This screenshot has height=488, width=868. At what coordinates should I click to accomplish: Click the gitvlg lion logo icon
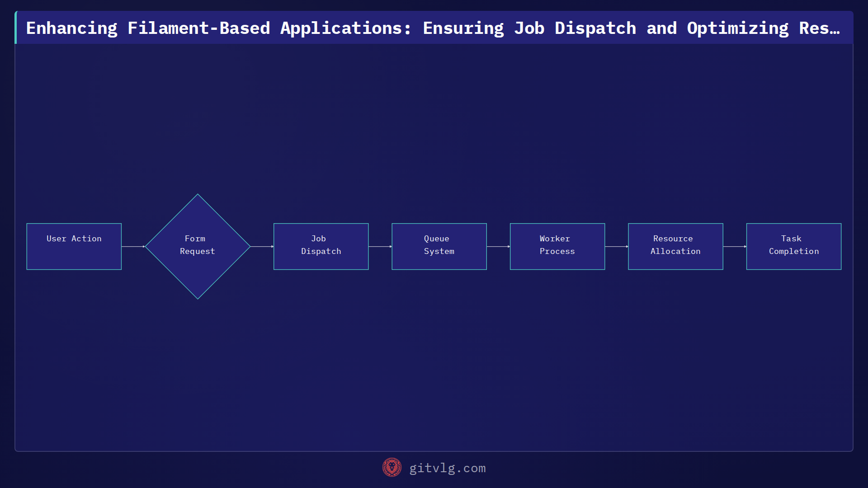pos(392,468)
